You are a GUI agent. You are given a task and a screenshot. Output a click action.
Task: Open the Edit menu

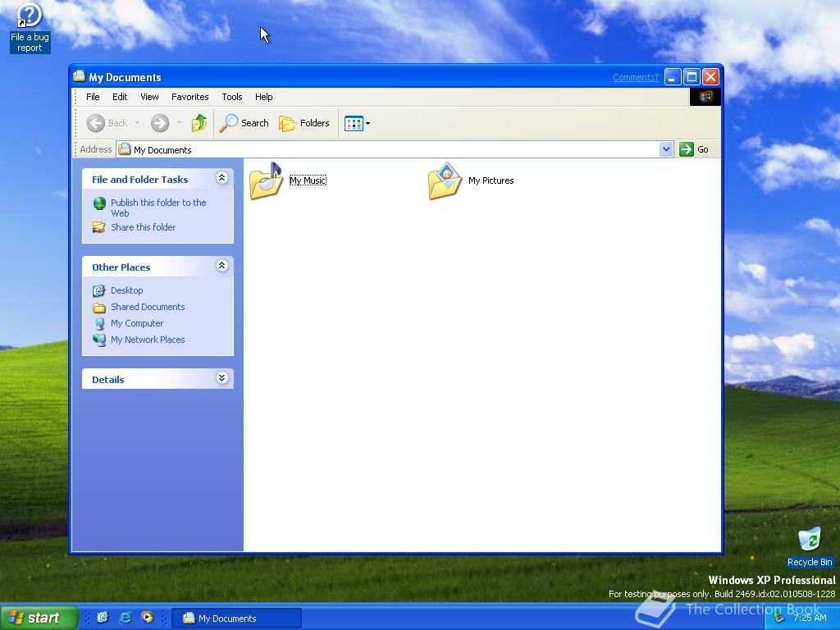tap(120, 97)
